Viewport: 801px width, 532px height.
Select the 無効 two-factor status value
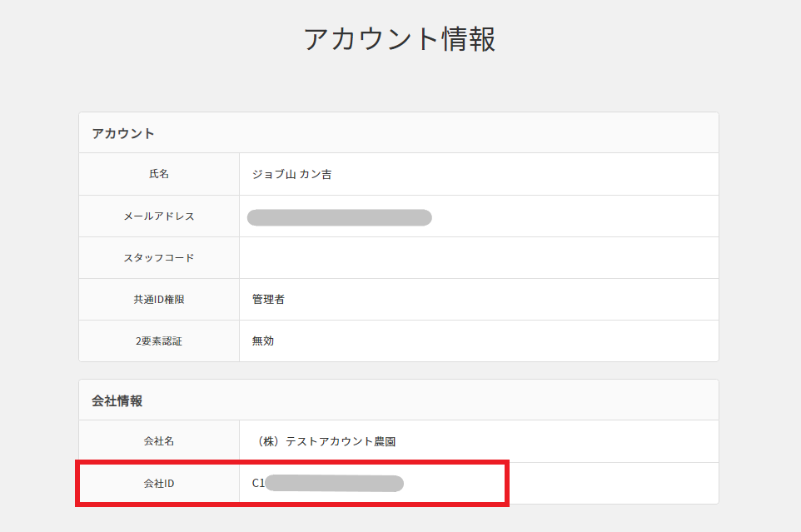263,341
